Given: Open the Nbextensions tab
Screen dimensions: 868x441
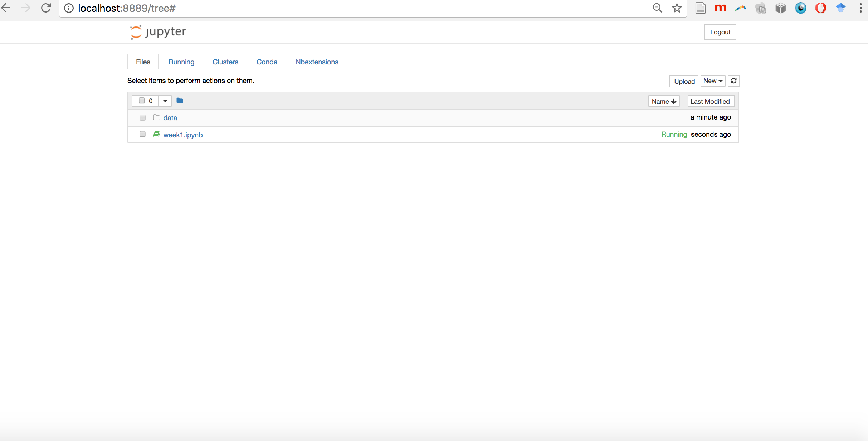Looking at the screenshot, I should (x=317, y=62).
